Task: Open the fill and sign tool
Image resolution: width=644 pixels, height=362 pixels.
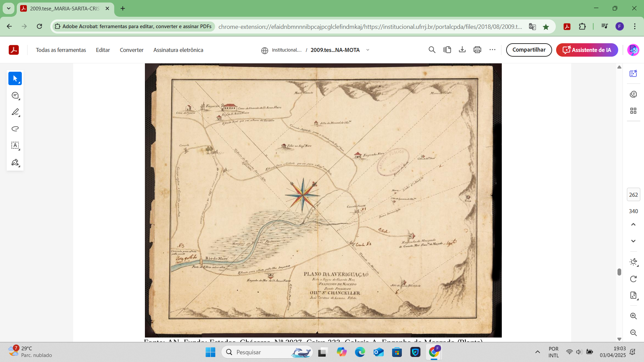Action: coord(15,163)
